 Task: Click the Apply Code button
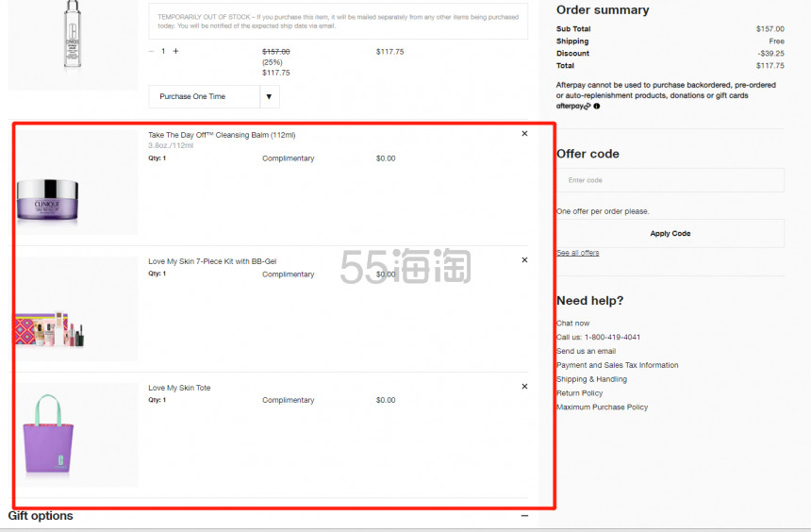pyautogui.click(x=670, y=233)
